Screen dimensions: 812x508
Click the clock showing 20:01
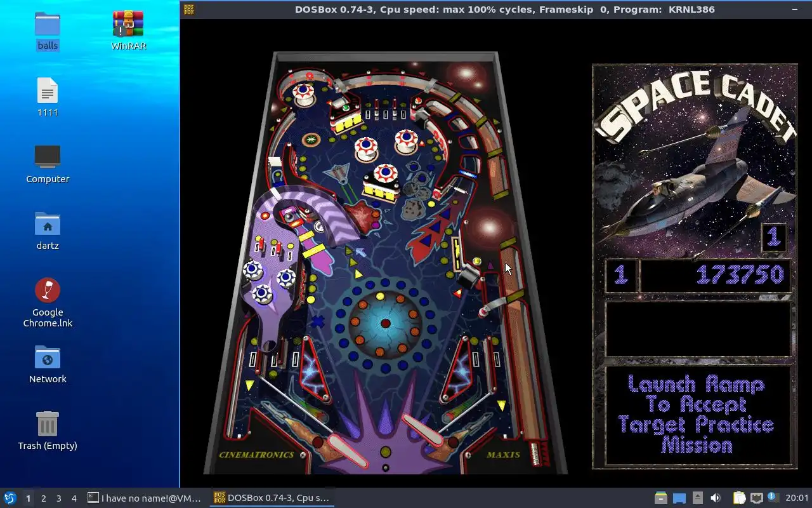[797, 498]
